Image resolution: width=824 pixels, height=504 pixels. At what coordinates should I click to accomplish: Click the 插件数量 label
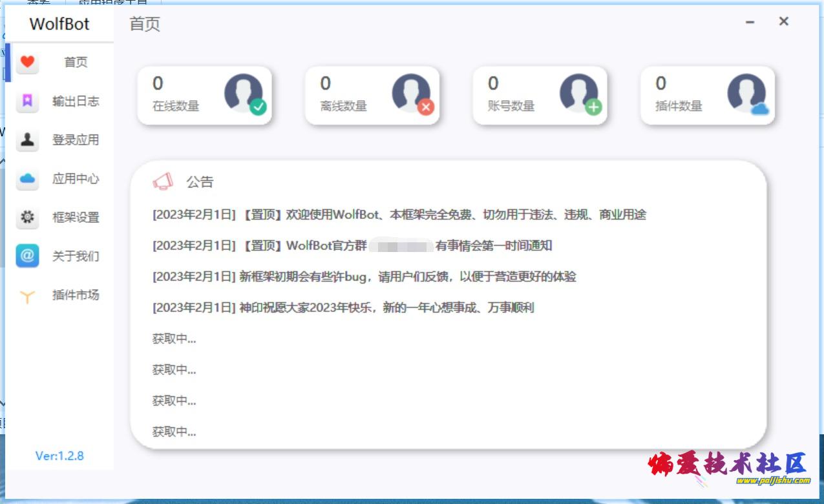coord(679,106)
